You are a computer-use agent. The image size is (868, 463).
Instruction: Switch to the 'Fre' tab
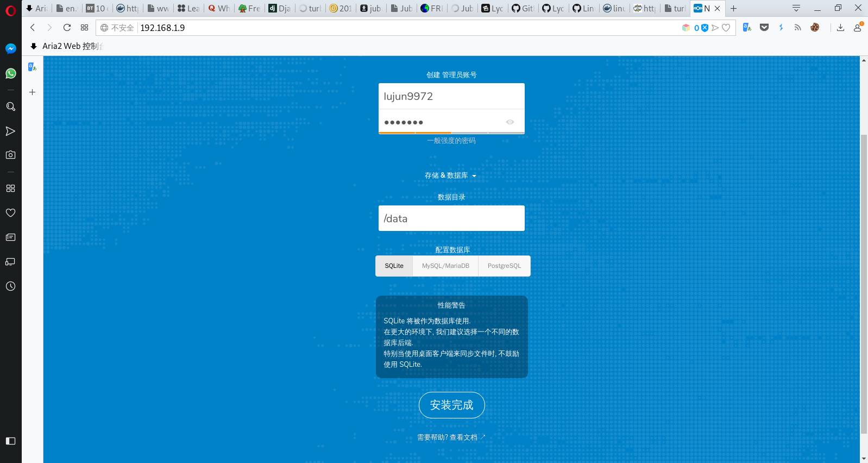click(249, 8)
